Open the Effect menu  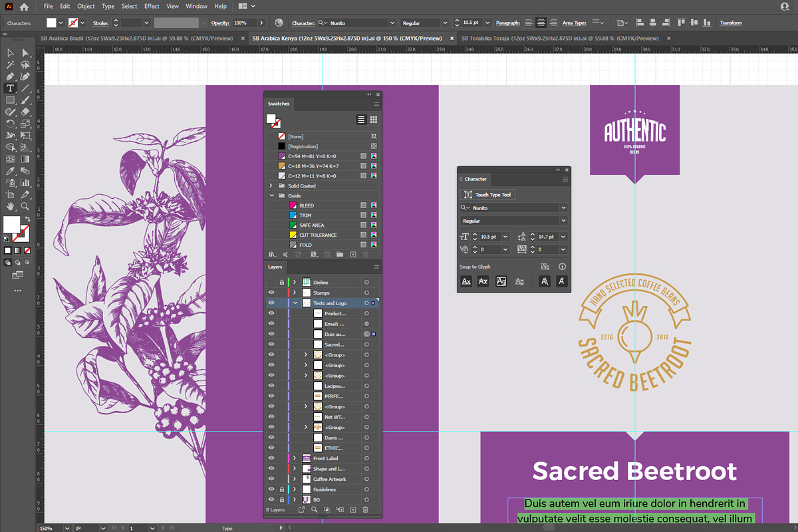[152, 6]
